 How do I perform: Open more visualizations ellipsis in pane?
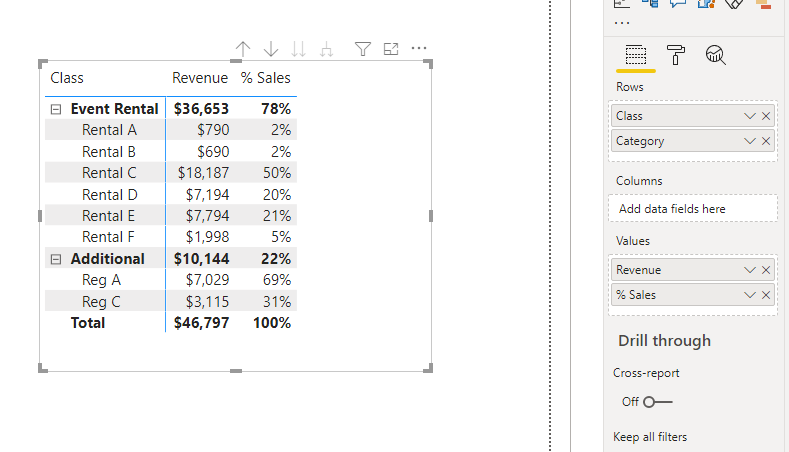[622, 23]
